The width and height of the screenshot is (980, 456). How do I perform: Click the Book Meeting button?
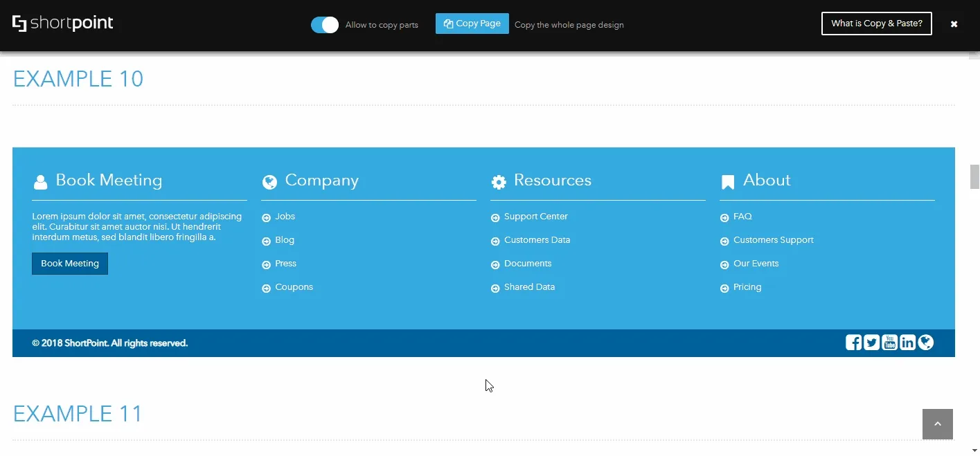(70, 264)
